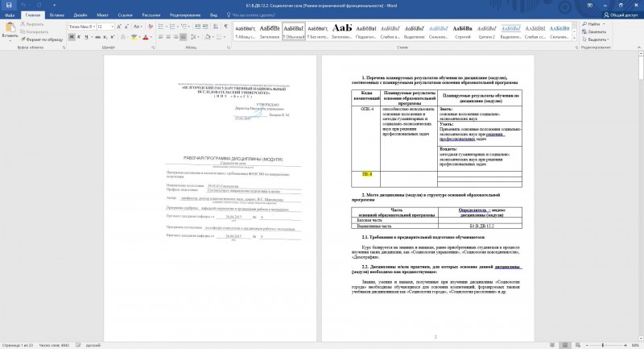The width and height of the screenshot is (644, 349).
Task: Align text to the left
Action: click(161, 37)
